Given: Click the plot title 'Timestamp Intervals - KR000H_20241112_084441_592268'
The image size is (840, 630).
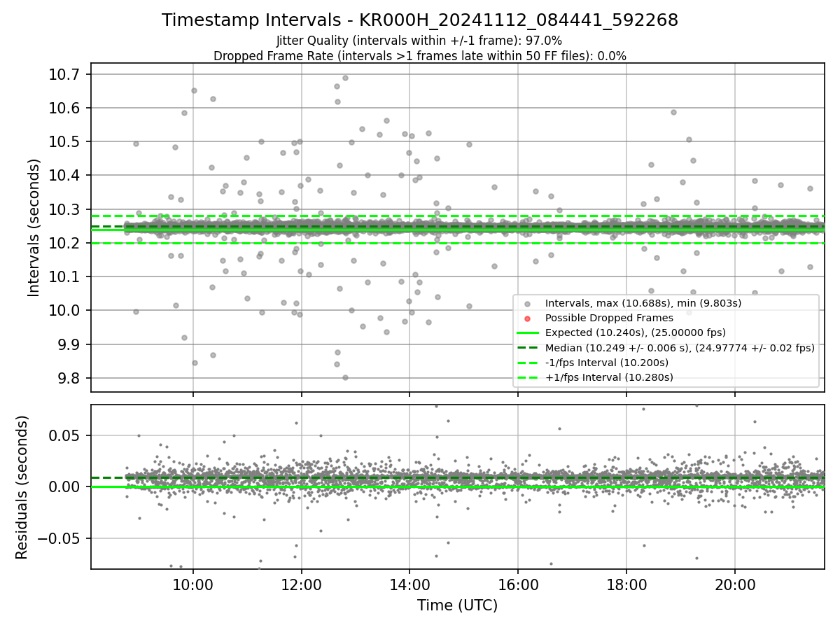Looking at the screenshot, I should click(x=420, y=20).
